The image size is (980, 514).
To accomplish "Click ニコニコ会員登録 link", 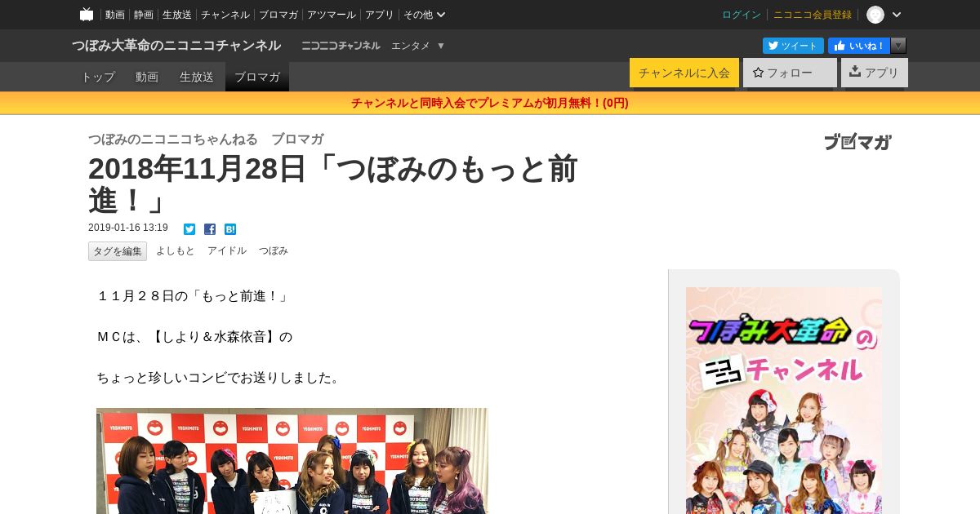I will (x=813, y=15).
